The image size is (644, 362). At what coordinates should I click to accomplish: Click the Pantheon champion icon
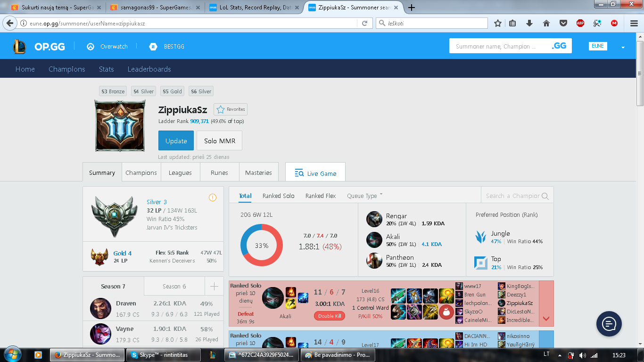click(x=374, y=261)
